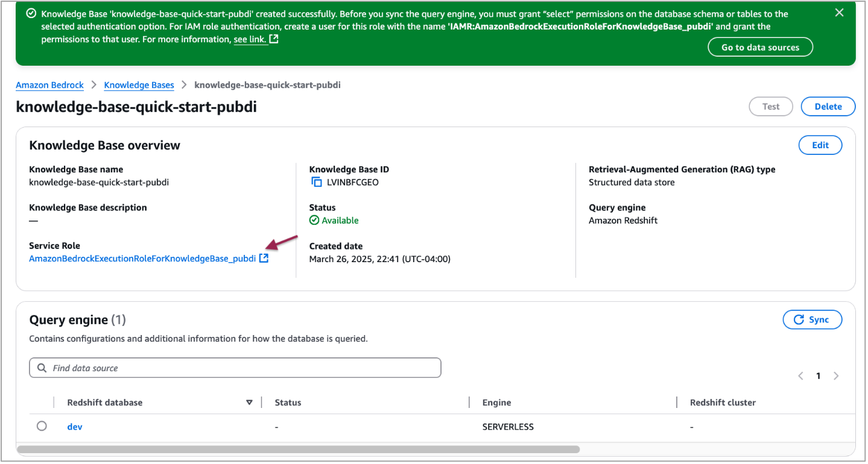This screenshot has width=868, height=464.
Task: Click the Redshift cluster column header
Action: point(723,403)
